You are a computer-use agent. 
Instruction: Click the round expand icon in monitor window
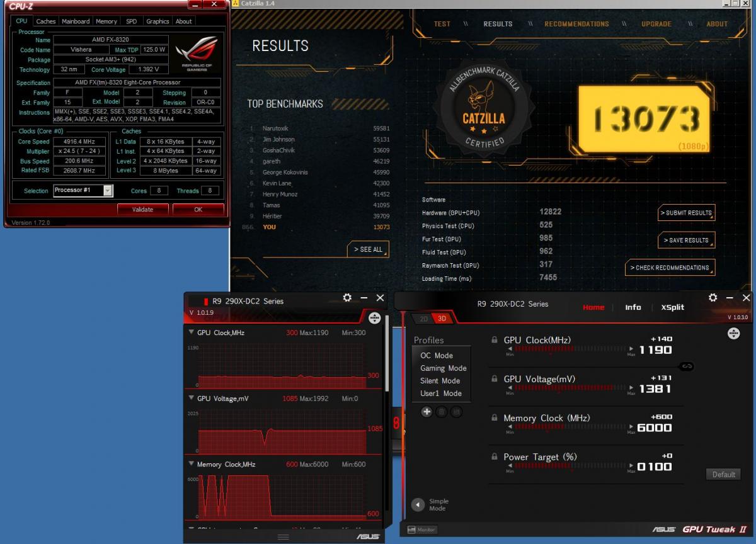375,319
